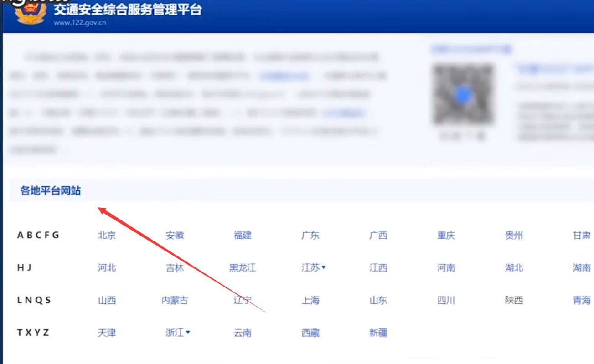594x364 pixels.
Task: Open the 新疆 platform page
Action: [377, 333]
